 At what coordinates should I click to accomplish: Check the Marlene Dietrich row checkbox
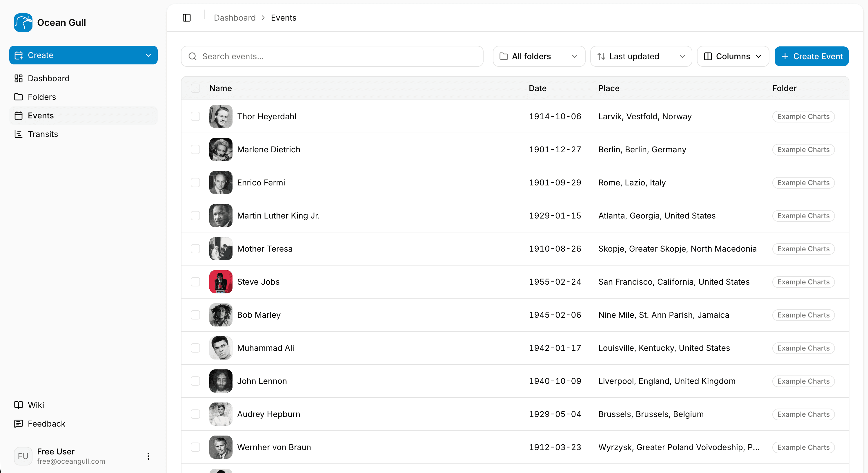click(195, 149)
